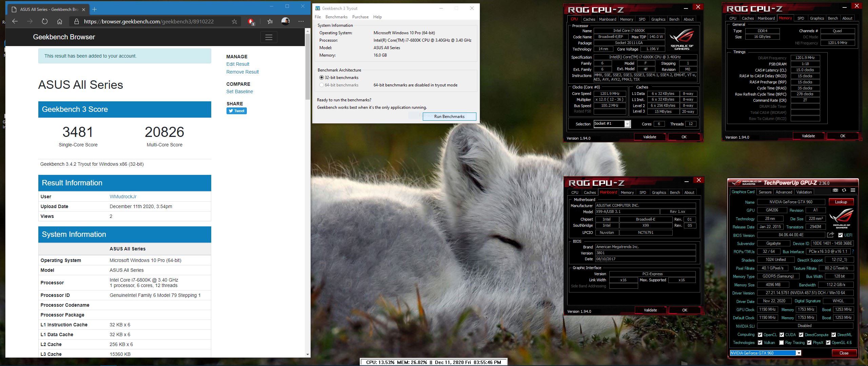868x366 pixels.
Task: Toggle the PhysX checkbox
Action: tap(809, 343)
